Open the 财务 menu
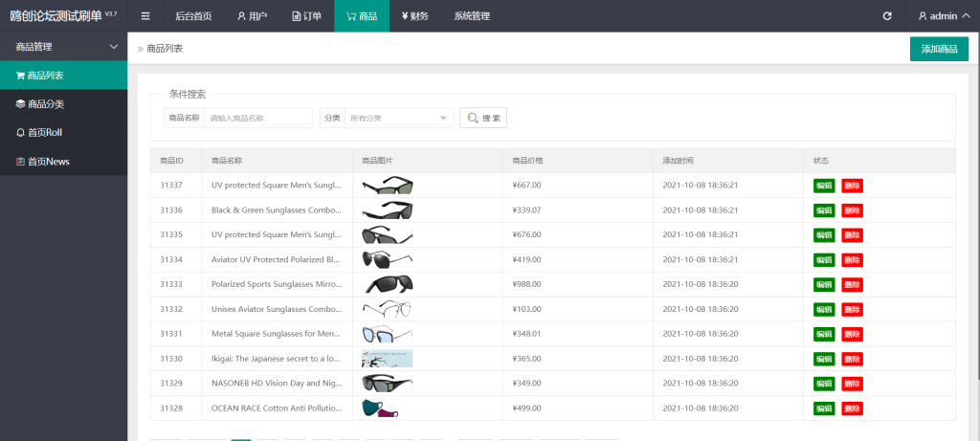 [415, 16]
